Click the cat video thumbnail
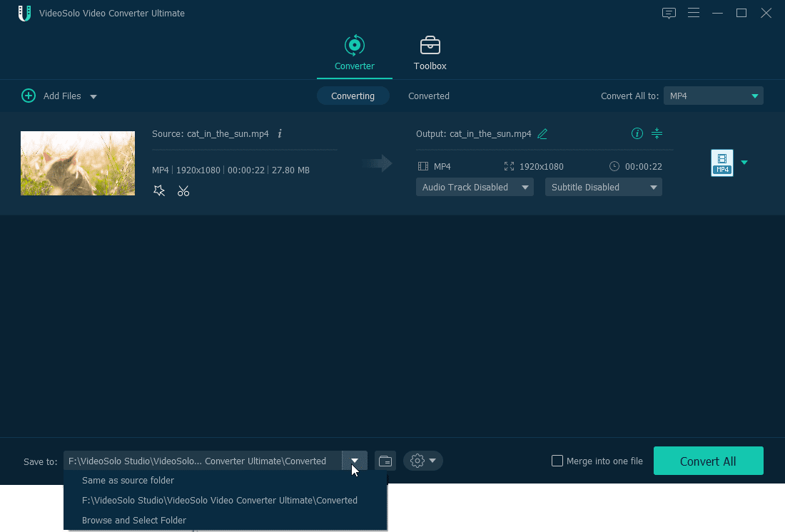 click(x=77, y=163)
